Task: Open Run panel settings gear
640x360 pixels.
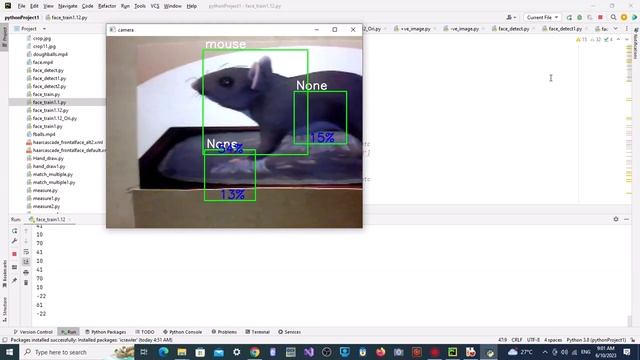Action: (x=616, y=219)
